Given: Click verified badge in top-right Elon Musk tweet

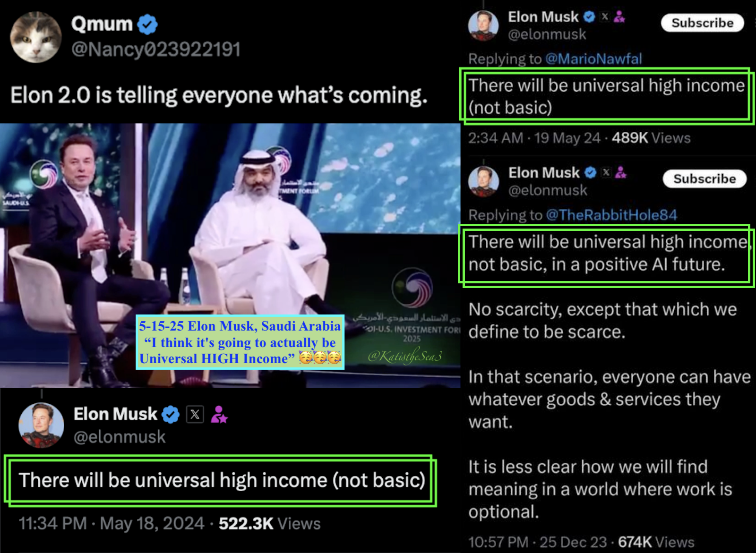Looking at the screenshot, I should 589,17.
